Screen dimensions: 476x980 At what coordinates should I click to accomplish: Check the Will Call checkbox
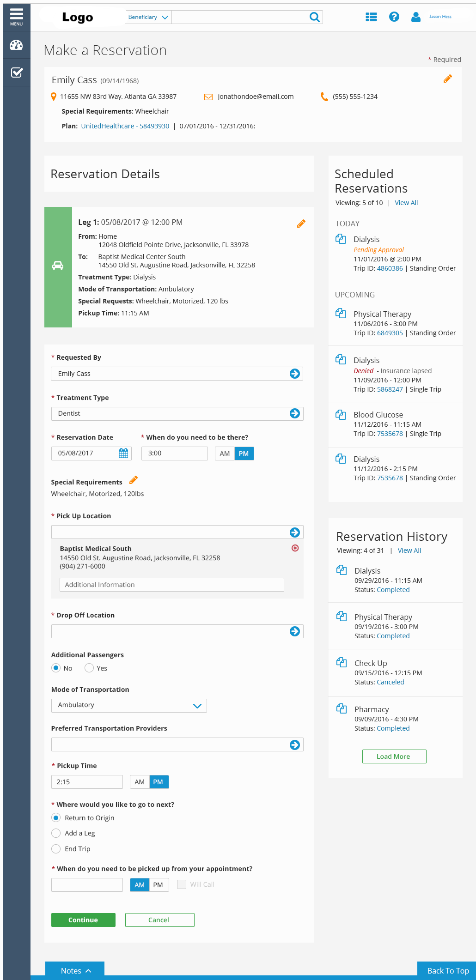(x=182, y=884)
